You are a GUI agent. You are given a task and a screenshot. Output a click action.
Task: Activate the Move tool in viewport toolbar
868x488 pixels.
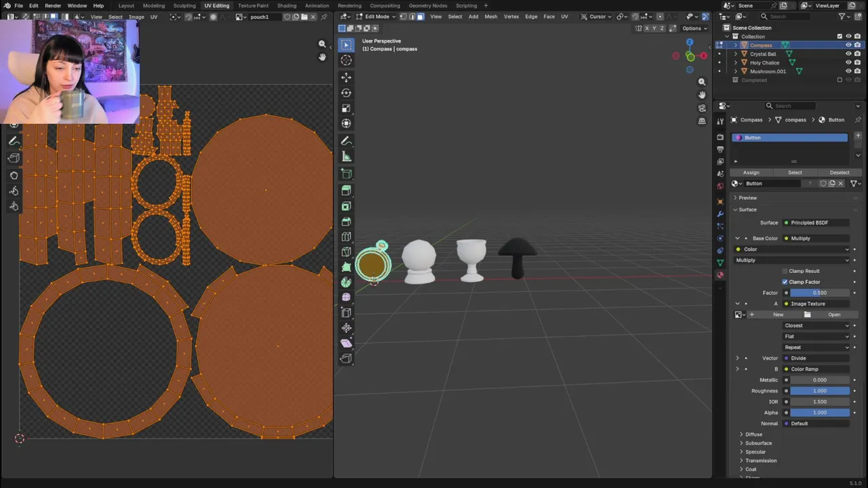(x=346, y=77)
